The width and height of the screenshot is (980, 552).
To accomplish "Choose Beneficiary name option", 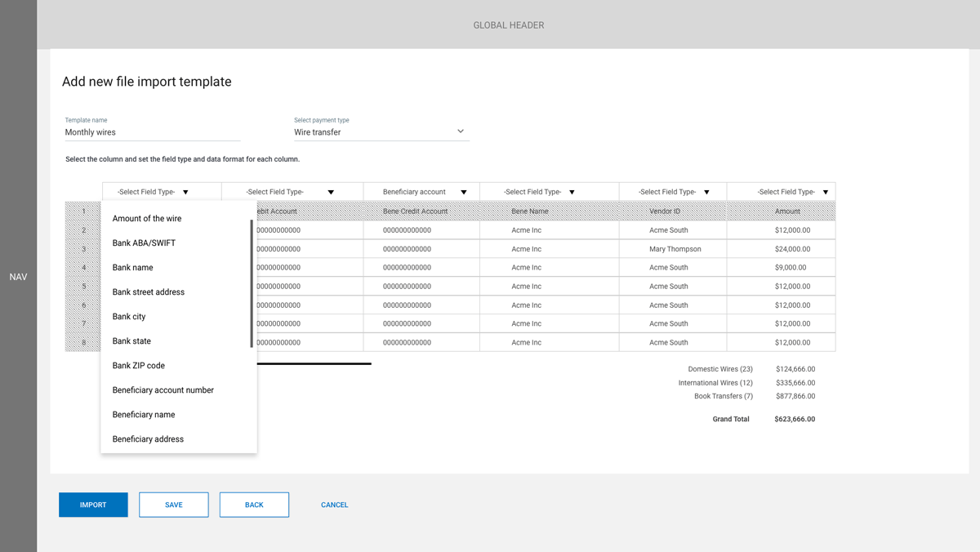I will click(179, 415).
